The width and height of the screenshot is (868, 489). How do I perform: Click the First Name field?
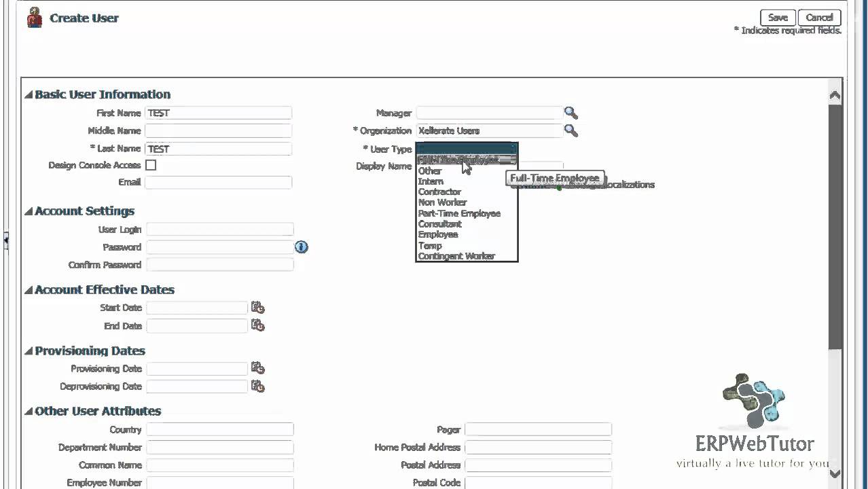coord(218,113)
